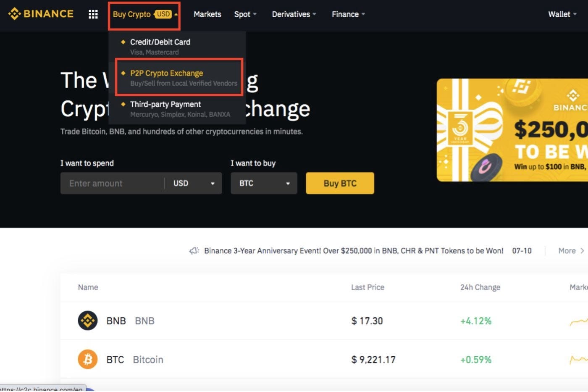Click the BNB sparkline chart
588x392 pixels.
(579, 321)
